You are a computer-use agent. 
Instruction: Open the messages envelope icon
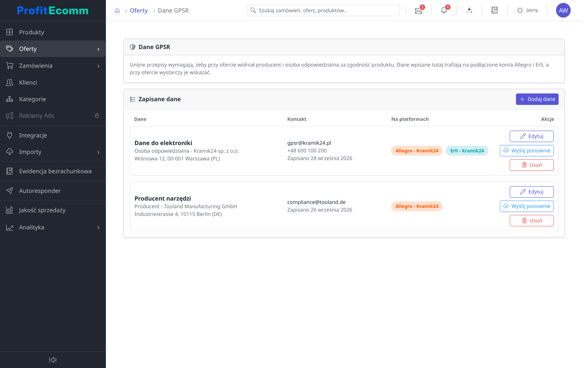418,10
